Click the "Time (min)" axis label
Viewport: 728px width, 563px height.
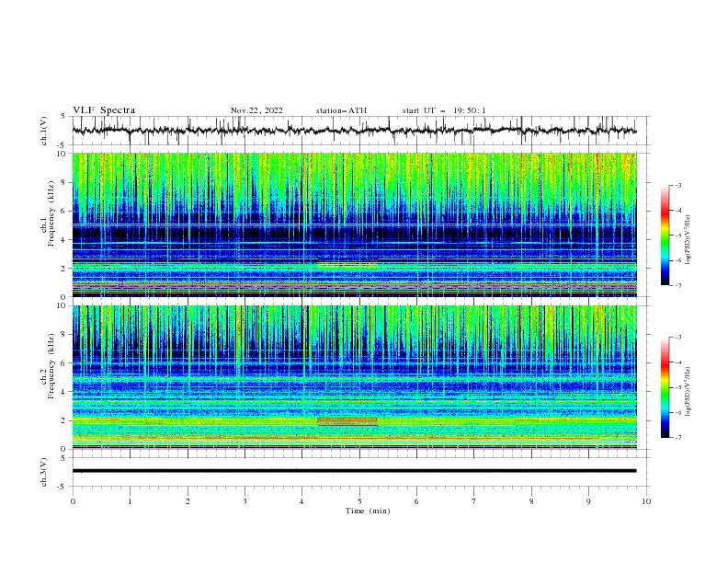(x=368, y=511)
